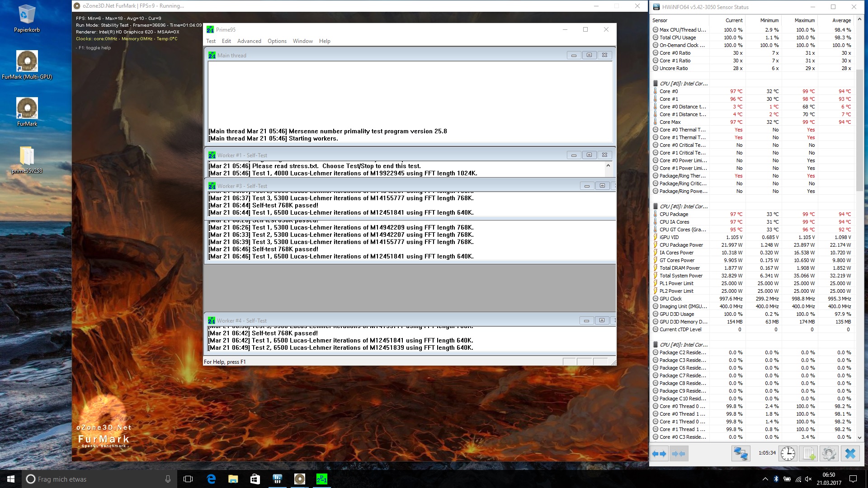Open HWiNFO sensor settings gear icon
This screenshot has height=488, width=868.
click(829, 454)
